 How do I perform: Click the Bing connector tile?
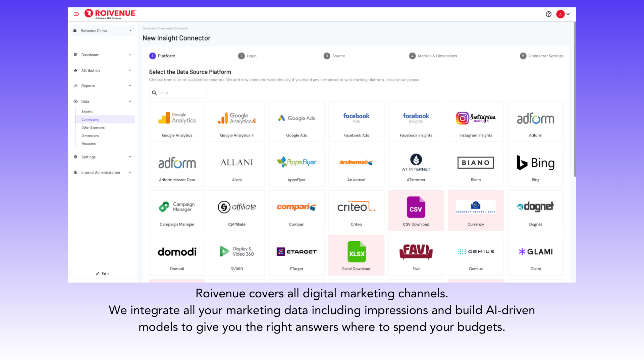coord(535,166)
